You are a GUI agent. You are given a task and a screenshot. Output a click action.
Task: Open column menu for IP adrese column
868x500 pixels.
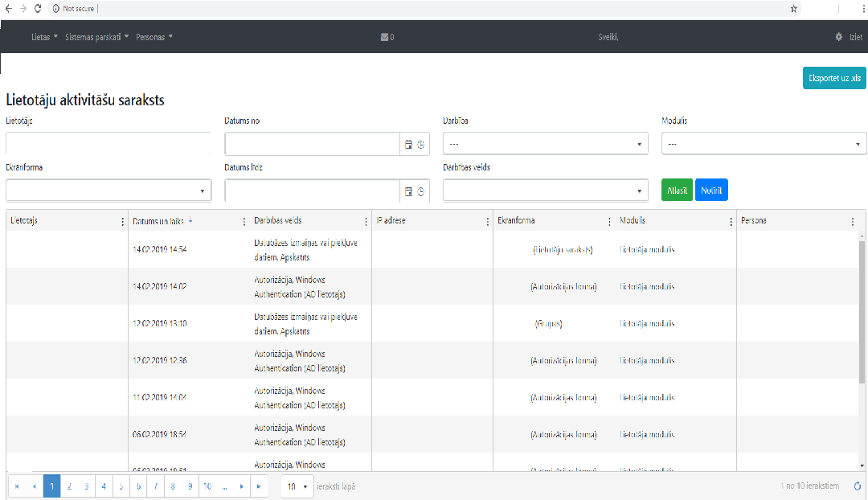pos(487,222)
